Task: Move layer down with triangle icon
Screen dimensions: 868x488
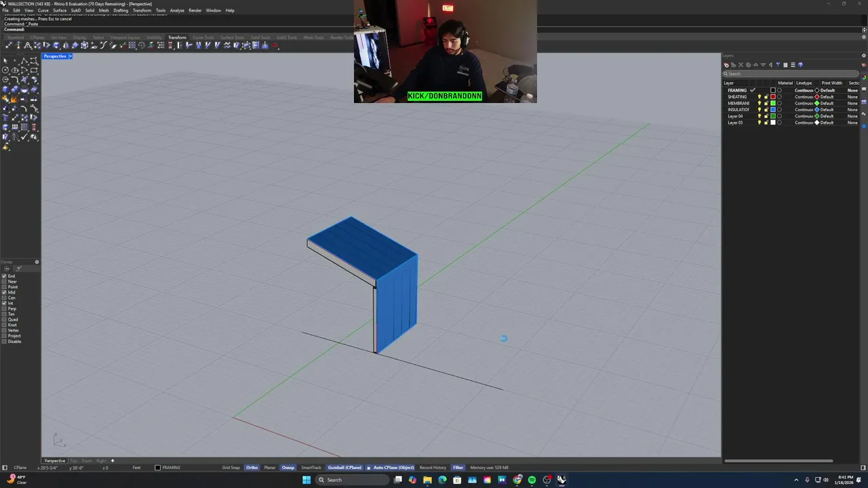Action: click(763, 65)
